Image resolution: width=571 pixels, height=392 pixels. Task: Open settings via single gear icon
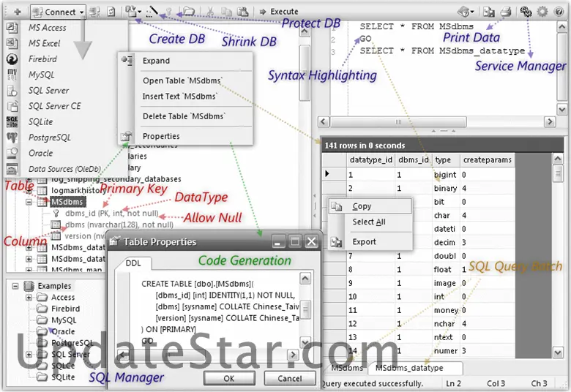(542, 12)
